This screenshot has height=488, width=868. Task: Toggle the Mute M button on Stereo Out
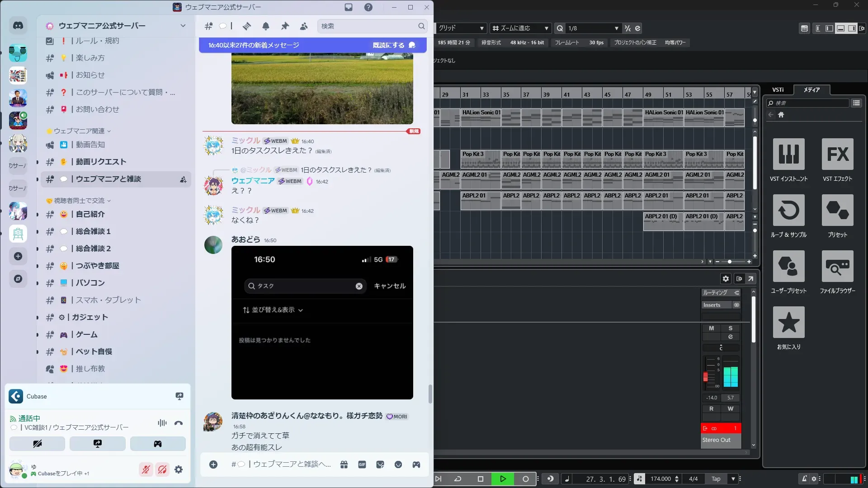pyautogui.click(x=711, y=328)
